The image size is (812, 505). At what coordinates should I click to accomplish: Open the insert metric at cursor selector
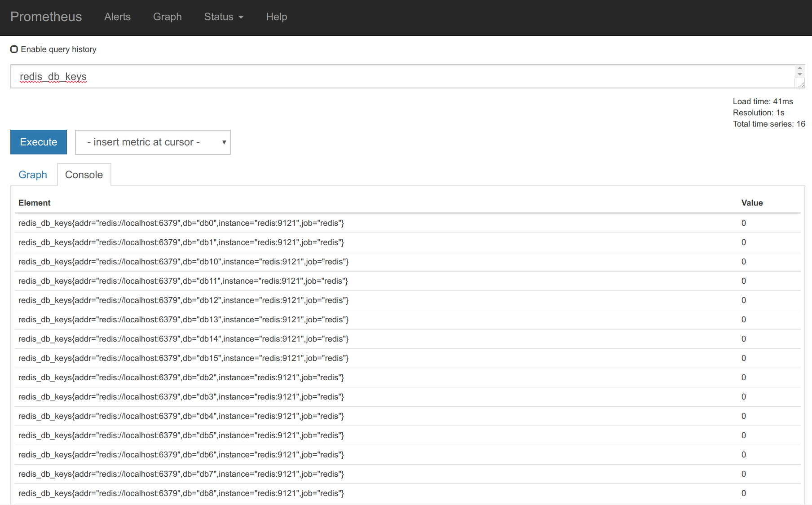pyautogui.click(x=153, y=142)
